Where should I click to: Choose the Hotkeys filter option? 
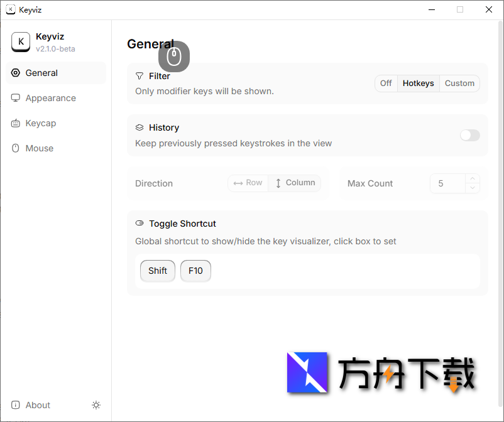point(418,84)
